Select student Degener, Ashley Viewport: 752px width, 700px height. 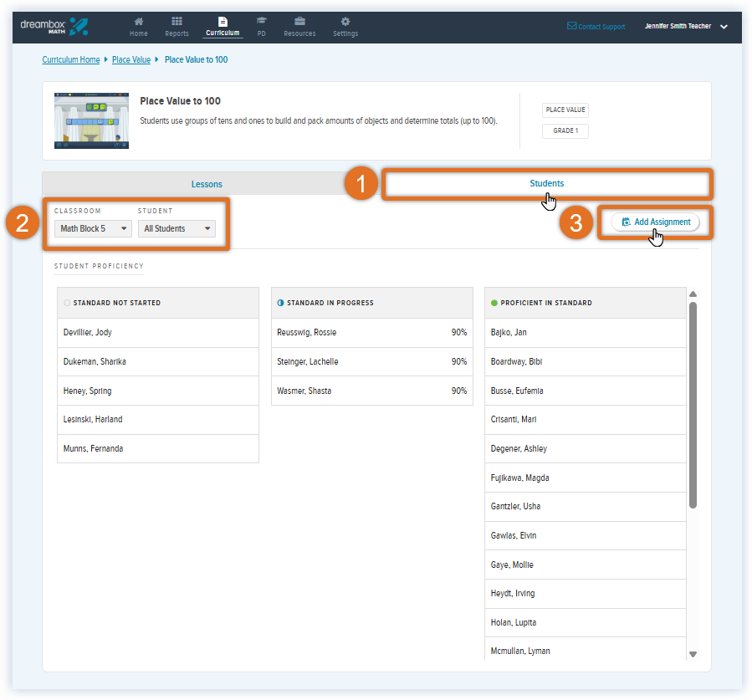pyautogui.click(x=585, y=449)
